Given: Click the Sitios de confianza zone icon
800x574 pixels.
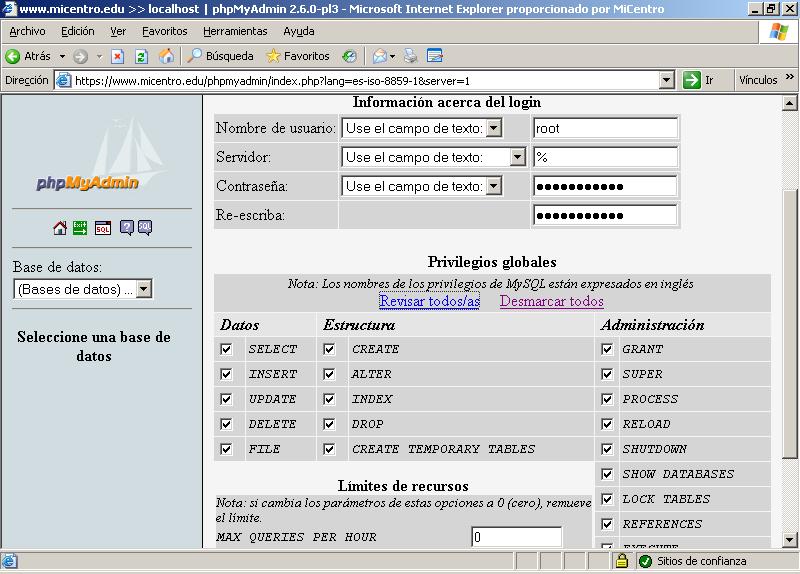Looking at the screenshot, I should point(645,561).
